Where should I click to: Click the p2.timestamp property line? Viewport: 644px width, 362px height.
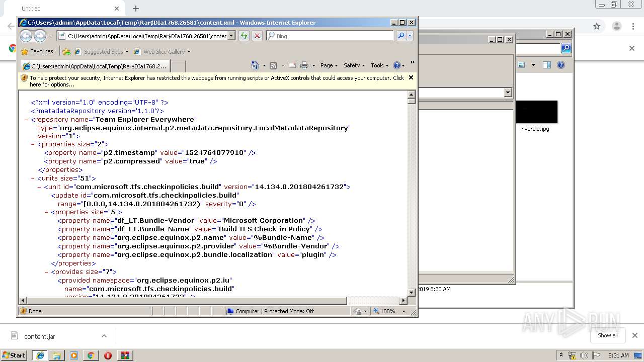150,152
